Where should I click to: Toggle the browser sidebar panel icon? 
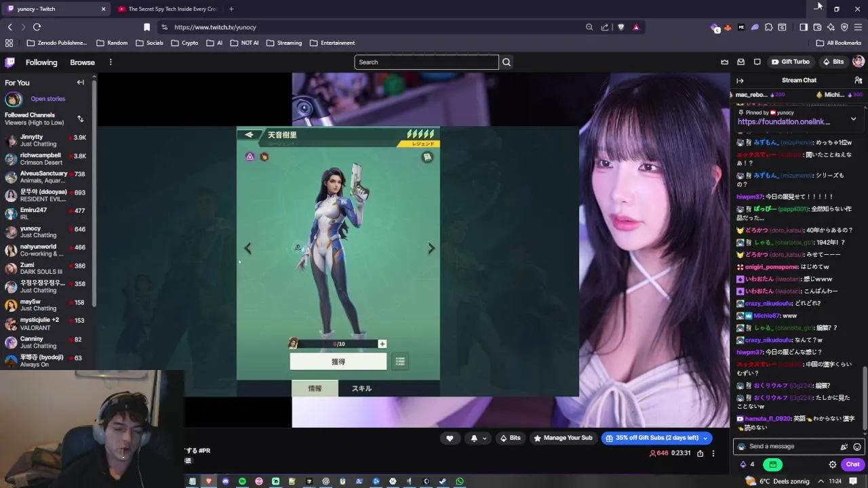click(804, 27)
